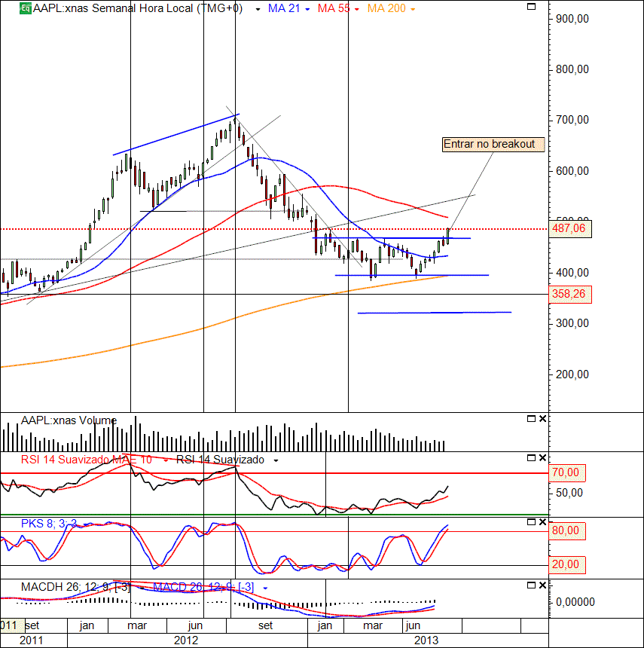Maximize the MACDH panel
Viewport: 644px width, 648px height.
pyautogui.click(x=532, y=585)
